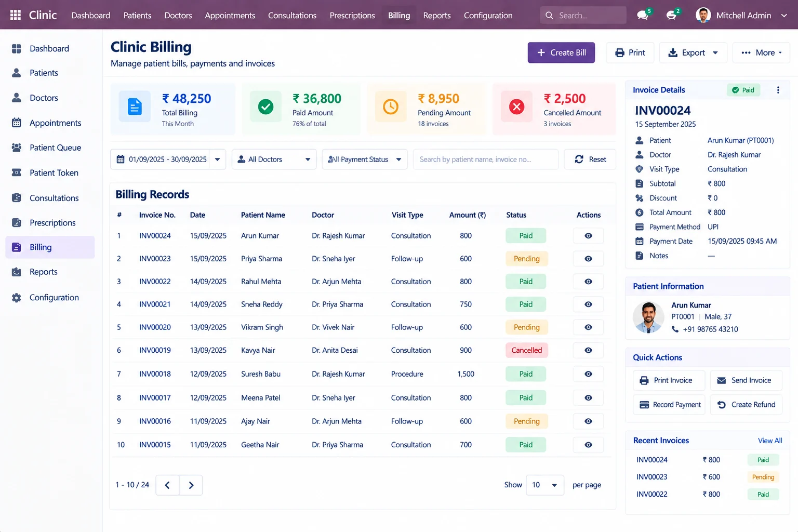Open View All recent invoices link
The width and height of the screenshot is (798, 532).
click(x=770, y=441)
